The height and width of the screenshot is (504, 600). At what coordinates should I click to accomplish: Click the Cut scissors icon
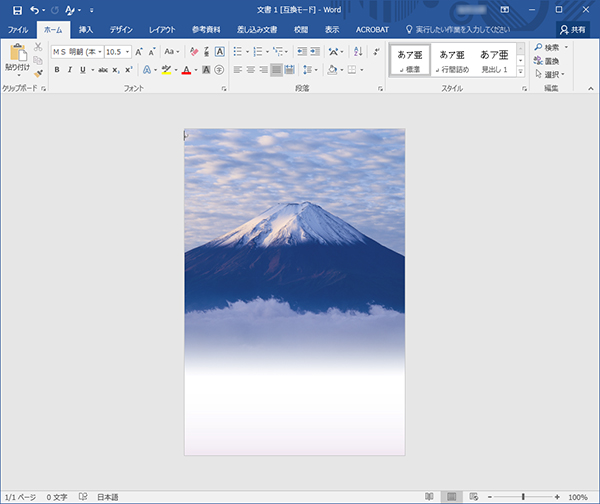point(38,47)
